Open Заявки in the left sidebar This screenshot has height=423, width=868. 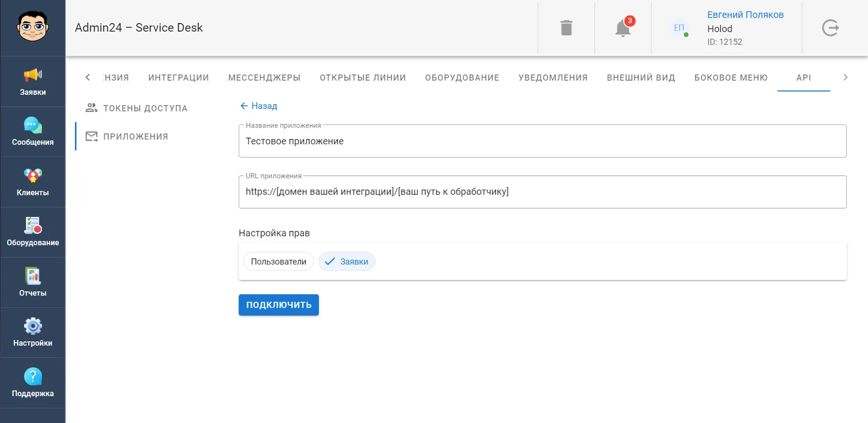(33, 82)
